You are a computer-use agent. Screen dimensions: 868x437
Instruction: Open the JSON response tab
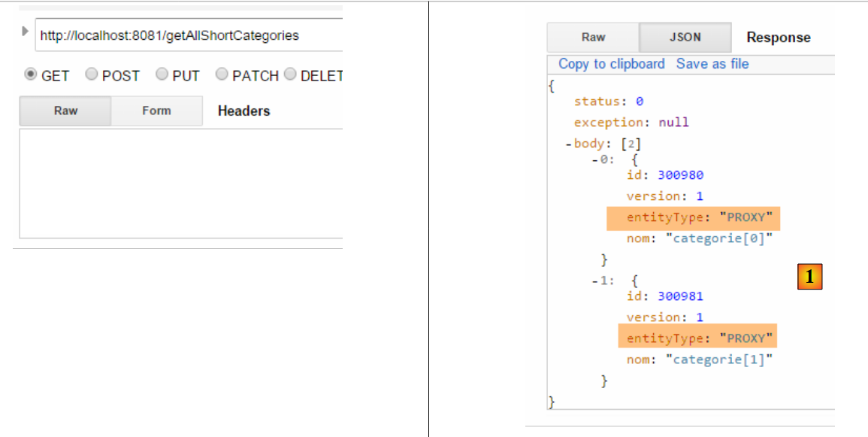coord(685,37)
